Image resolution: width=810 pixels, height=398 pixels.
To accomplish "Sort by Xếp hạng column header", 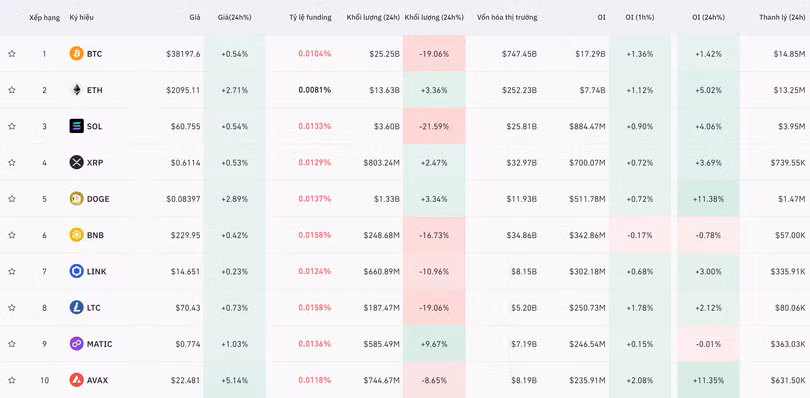I will tap(44, 18).
